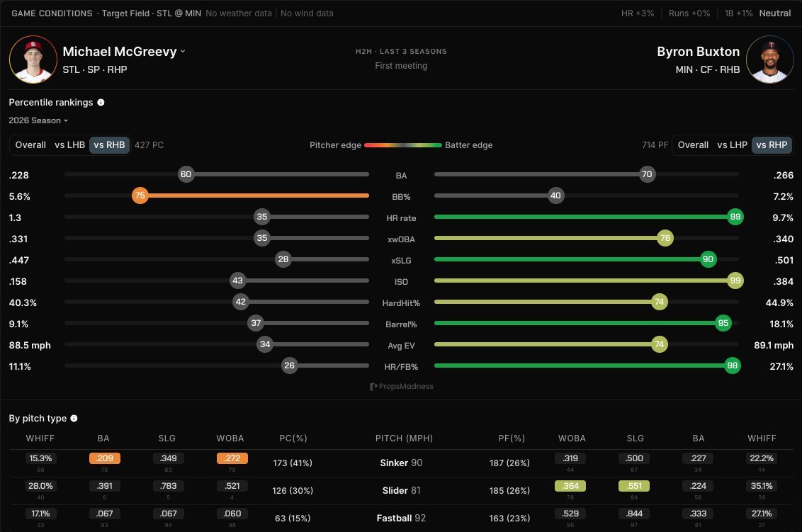Image resolution: width=802 pixels, height=532 pixels.
Task: Click the HR +3% park factor
Action: click(x=638, y=13)
